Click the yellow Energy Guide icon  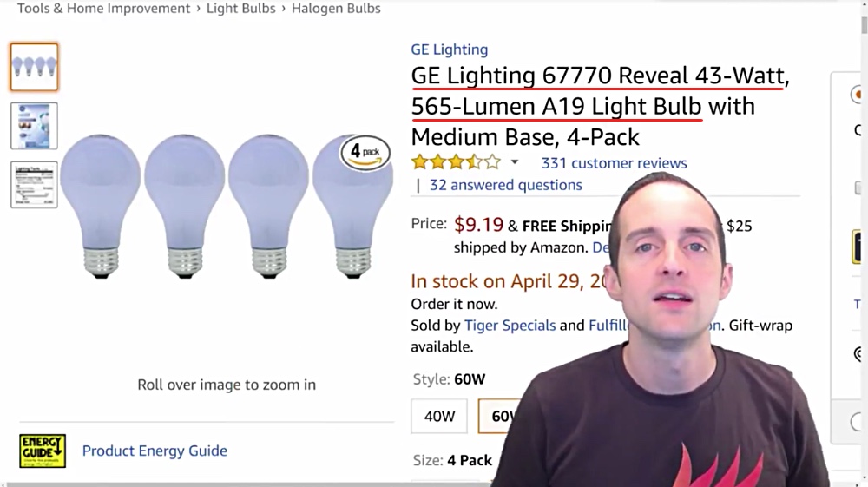coord(43,451)
